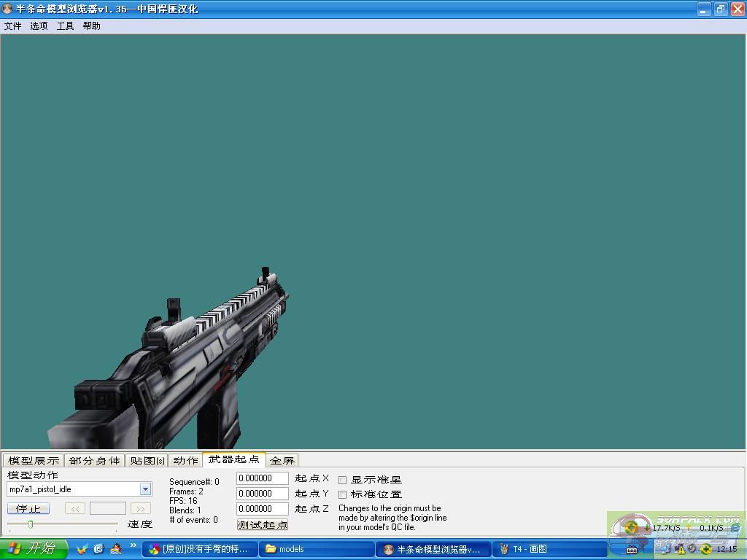Open the 文件 menu
Screen dimensions: 747x560
click(x=13, y=26)
